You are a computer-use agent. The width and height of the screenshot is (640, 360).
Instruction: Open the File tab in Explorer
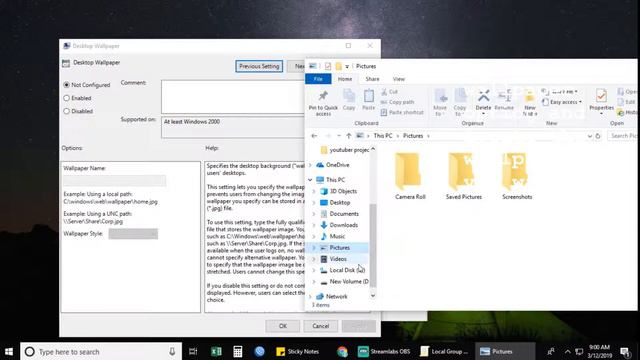pyautogui.click(x=318, y=79)
